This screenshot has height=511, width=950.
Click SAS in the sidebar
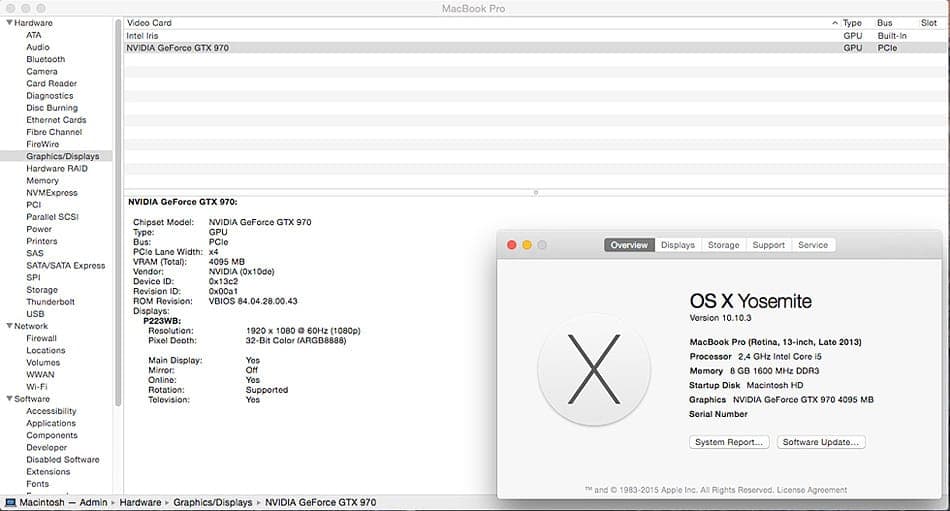[35, 253]
